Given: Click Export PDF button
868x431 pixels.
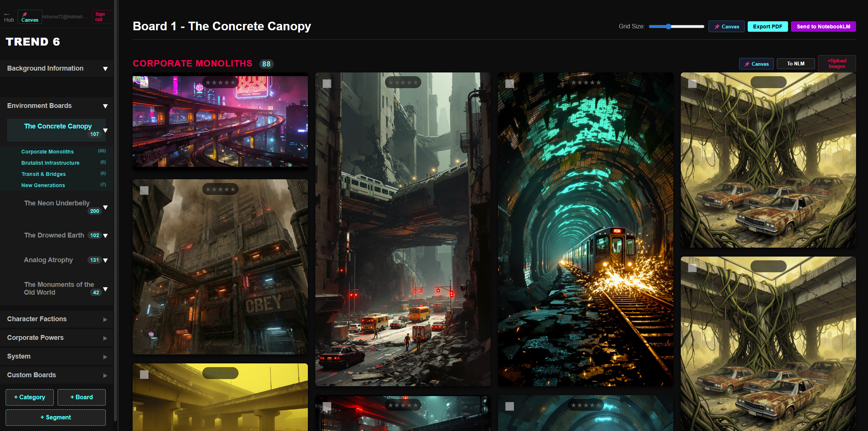Looking at the screenshot, I should (767, 27).
